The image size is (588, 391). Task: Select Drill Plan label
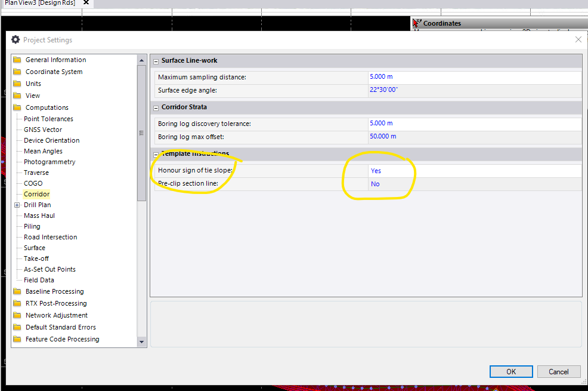coord(37,205)
